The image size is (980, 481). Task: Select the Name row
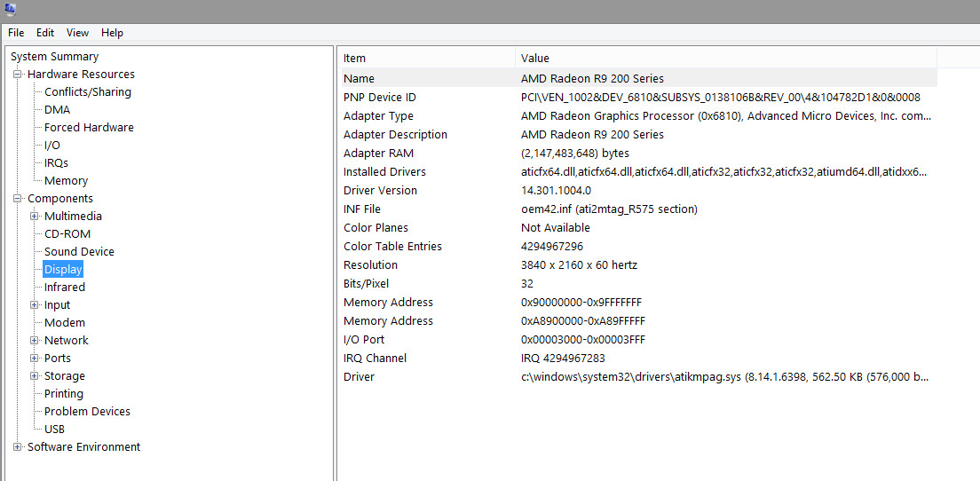637,79
